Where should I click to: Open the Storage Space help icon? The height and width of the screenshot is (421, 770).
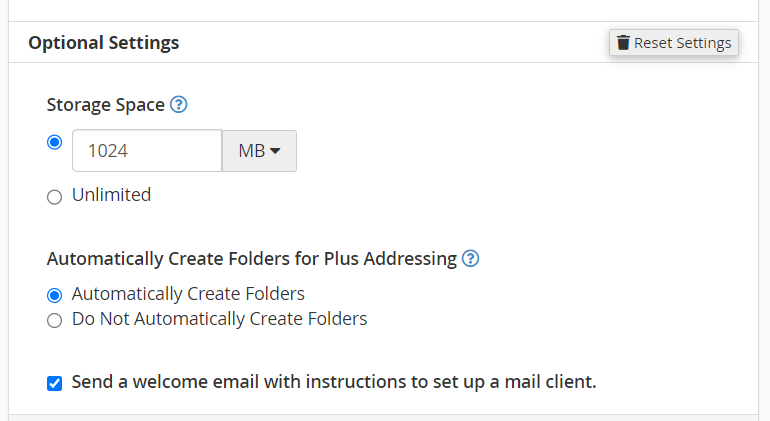[x=179, y=104]
